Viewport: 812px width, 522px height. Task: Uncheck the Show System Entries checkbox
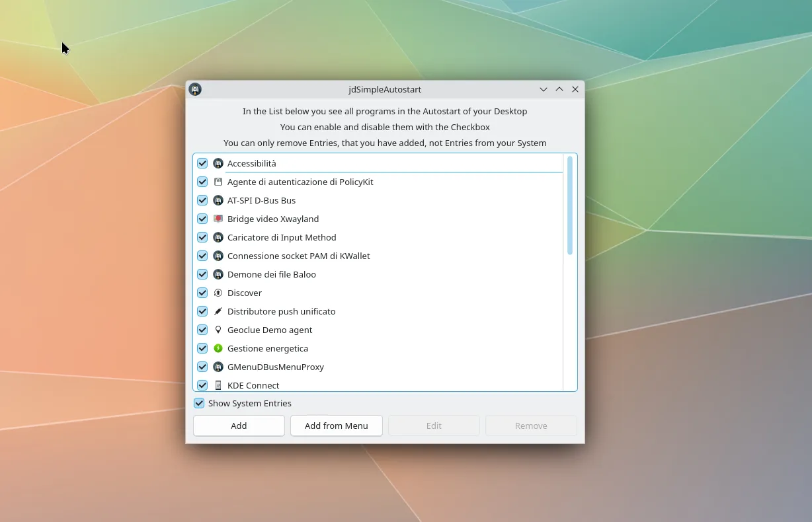tap(198, 403)
